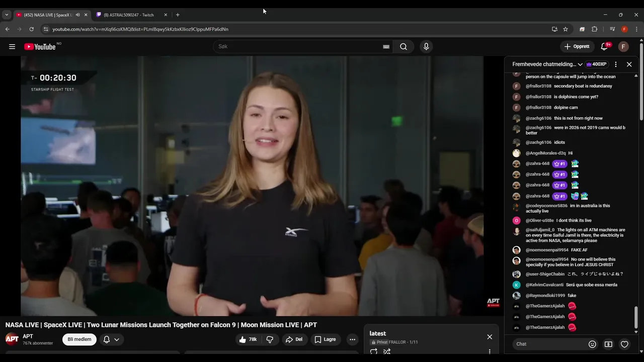Open the YouTube account avatar F
Image resolution: width=644 pixels, height=362 pixels.
(623, 47)
